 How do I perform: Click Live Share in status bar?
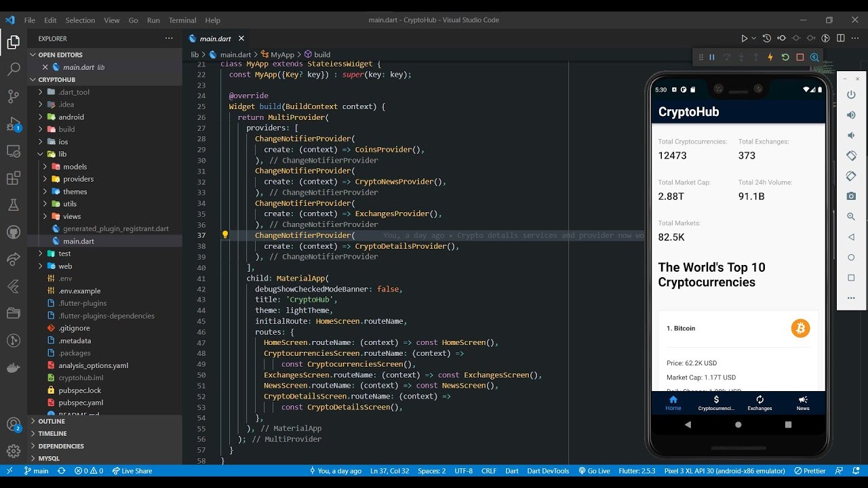click(132, 471)
